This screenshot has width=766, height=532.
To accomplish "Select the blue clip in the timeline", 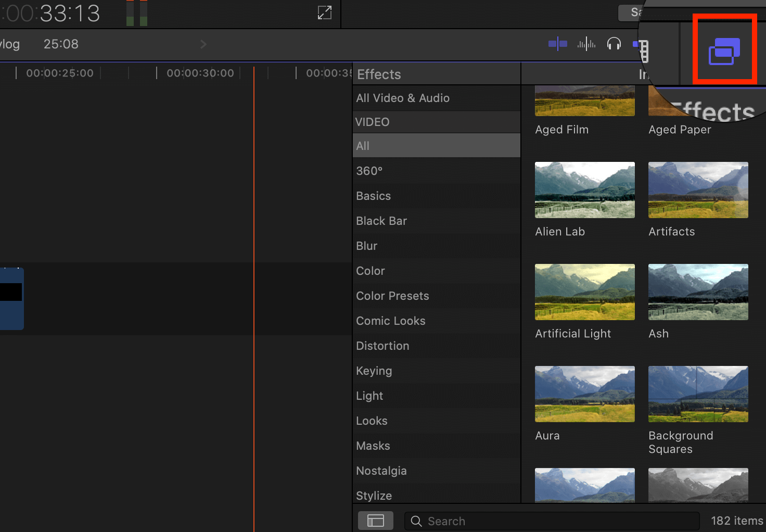I will click(x=11, y=299).
